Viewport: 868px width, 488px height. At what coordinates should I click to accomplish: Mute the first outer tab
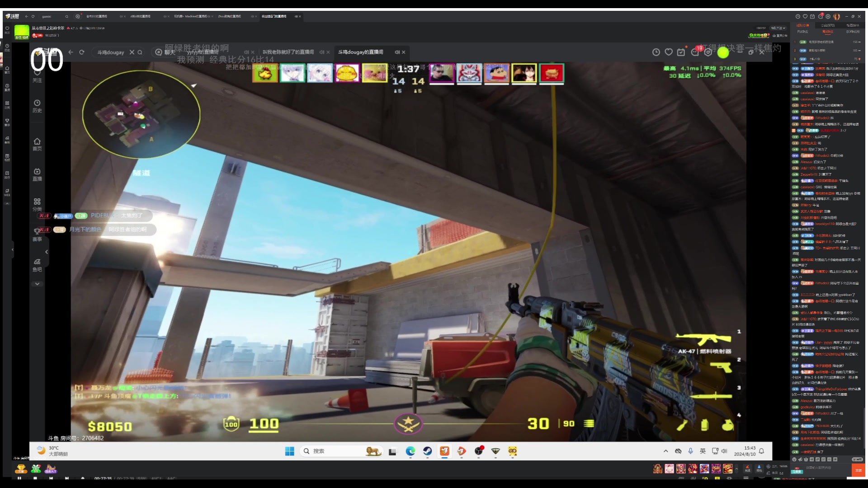pyautogui.click(x=121, y=16)
